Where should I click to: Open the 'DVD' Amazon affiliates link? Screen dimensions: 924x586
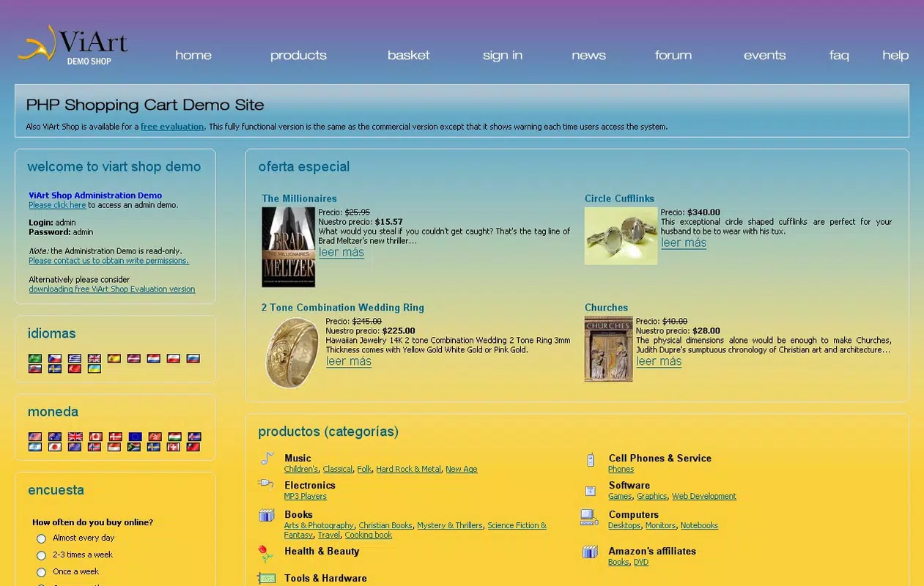[x=641, y=563]
